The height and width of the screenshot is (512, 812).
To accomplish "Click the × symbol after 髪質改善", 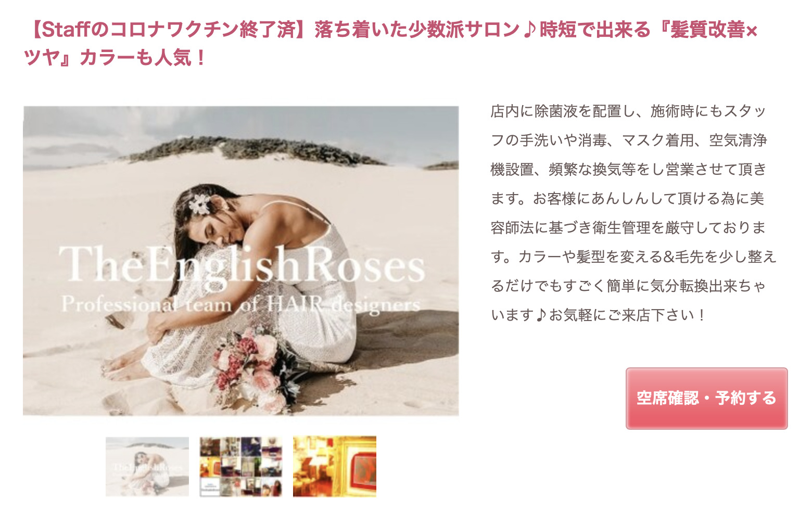I will pos(751,31).
